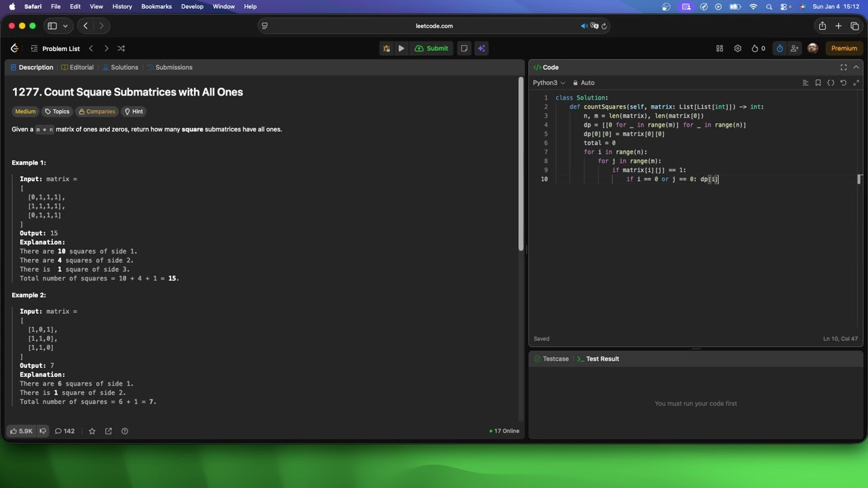Open Wi-Fi status in menu bar
Screen dimensions: 868x488
coord(753,6)
